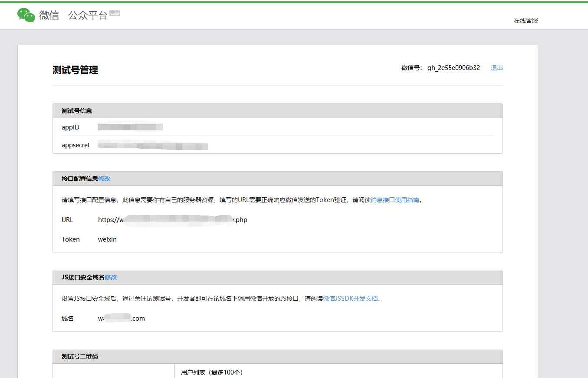Click the 退出 logout link
The height and width of the screenshot is (378, 588).
pyautogui.click(x=497, y=68)
